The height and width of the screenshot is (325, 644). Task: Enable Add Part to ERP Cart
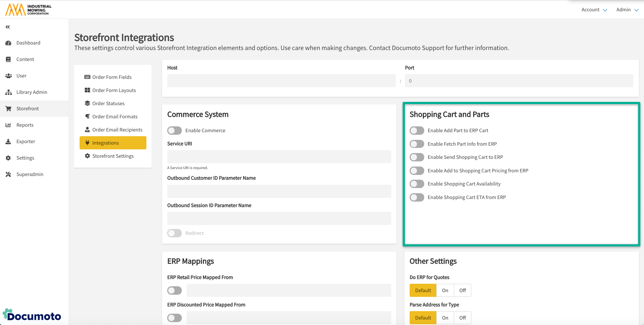click(x=417, y=131)
